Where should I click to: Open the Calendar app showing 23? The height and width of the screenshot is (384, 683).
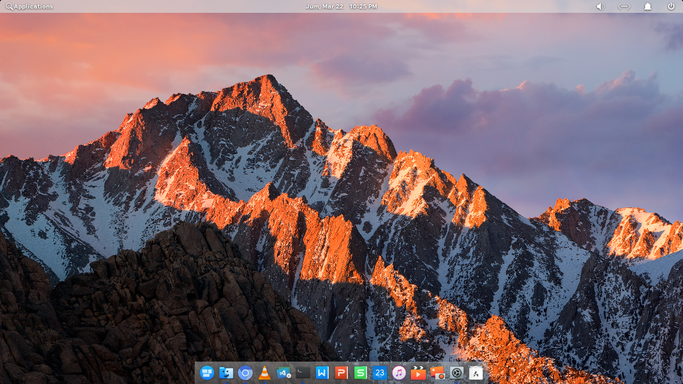[379, 373]
